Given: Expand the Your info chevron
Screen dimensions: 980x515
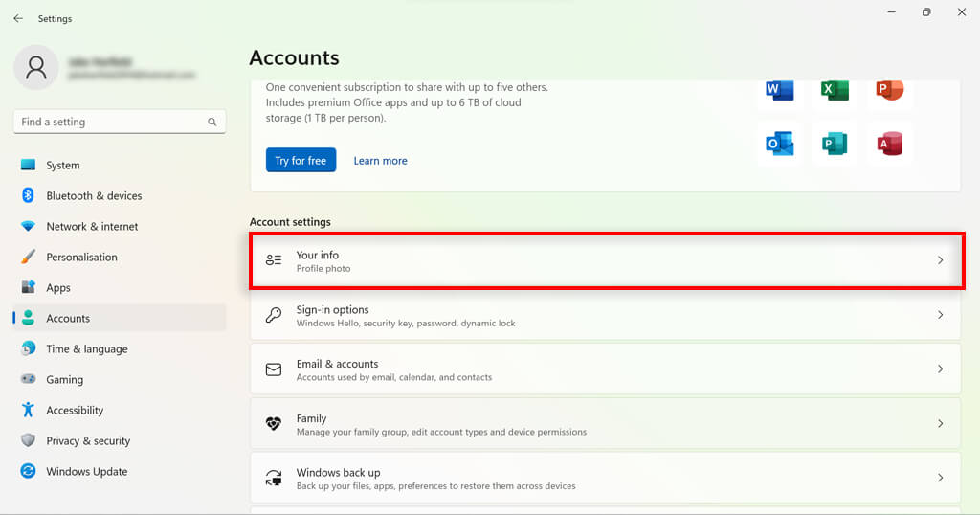Looking at the screenshot, I should click(940, 260).
